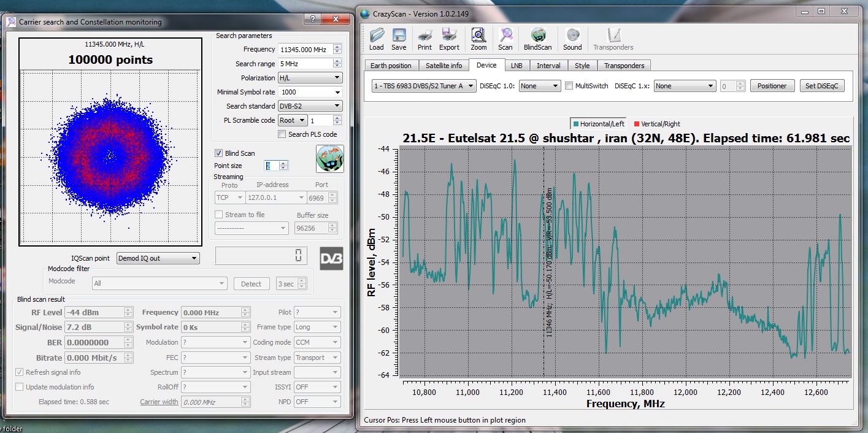Check the MultiSwitch checkbox
This screenshot has width=868, height=433.
click(569, 86)
